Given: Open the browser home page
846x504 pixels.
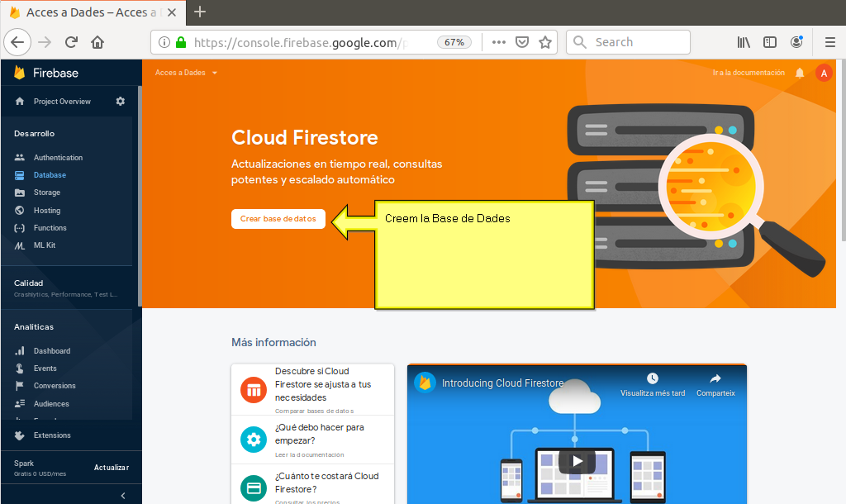Looking at the screenshot, I should (x=97, y=42).
